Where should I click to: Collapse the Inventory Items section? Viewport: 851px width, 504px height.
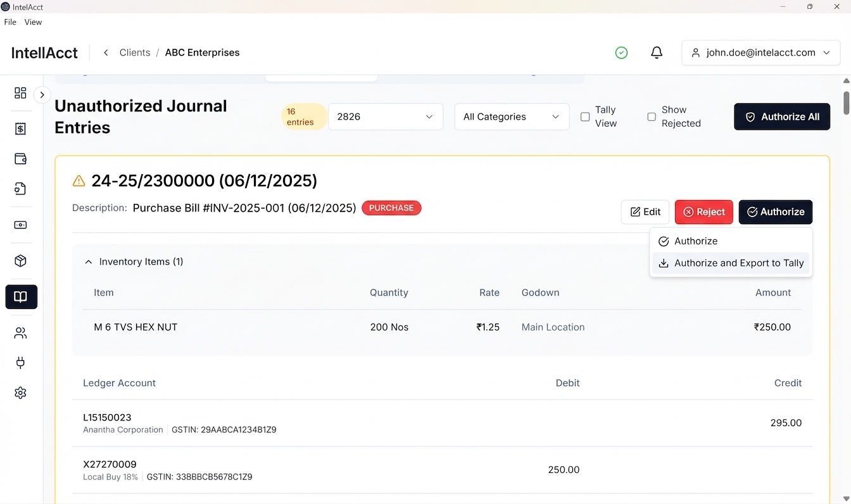(88, 261)
